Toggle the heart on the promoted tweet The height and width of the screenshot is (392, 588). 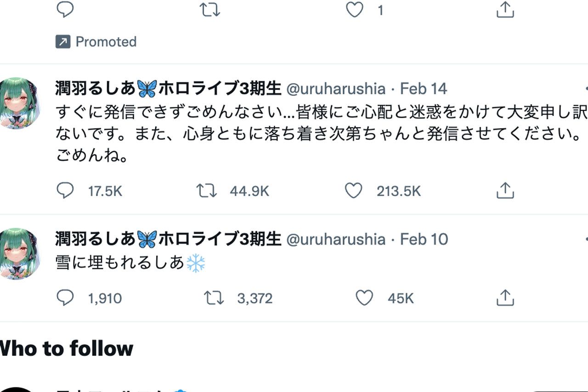[x=354, y=9]
